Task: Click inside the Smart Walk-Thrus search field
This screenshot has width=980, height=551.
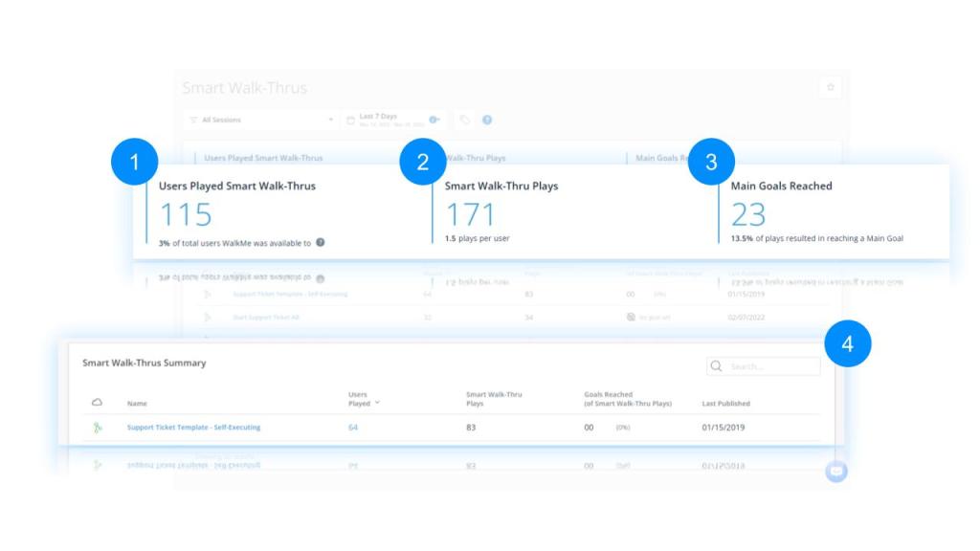Action: pos(770,366)
